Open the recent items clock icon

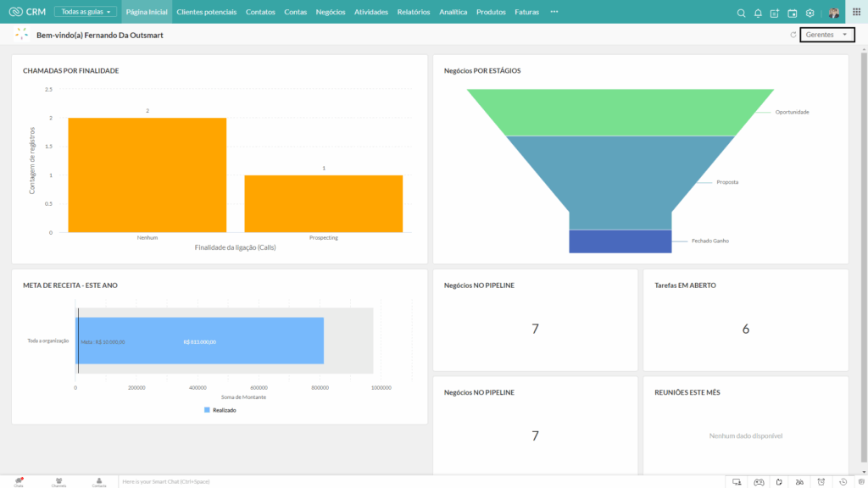(x=843, y=482)
